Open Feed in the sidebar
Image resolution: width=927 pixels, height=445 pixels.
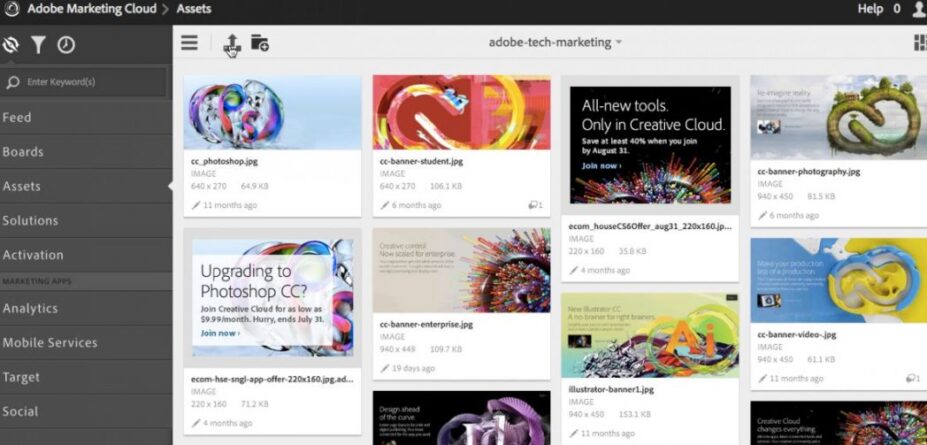click(x=17, y=117)
